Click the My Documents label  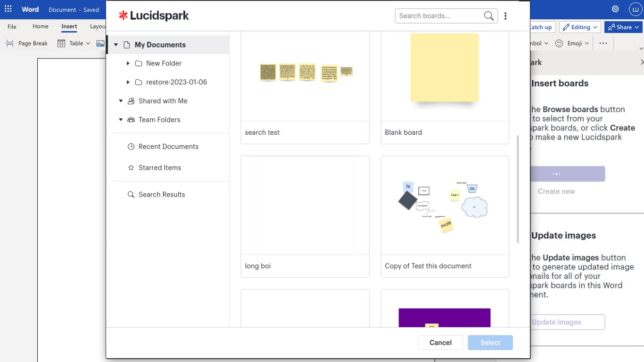pyautogui.click(x=160, y=45)
